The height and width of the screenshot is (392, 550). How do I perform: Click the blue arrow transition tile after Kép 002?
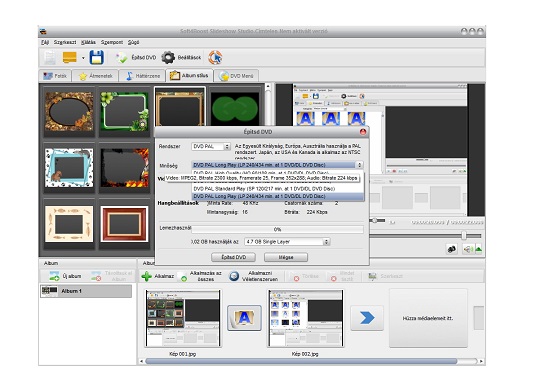(367, 318)
